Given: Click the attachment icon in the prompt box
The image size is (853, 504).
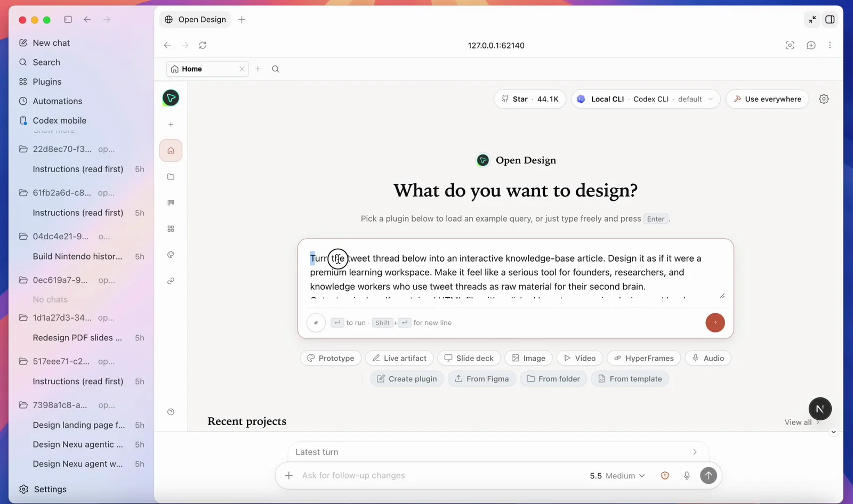Looking at the screenshot, I should [316, 323].
